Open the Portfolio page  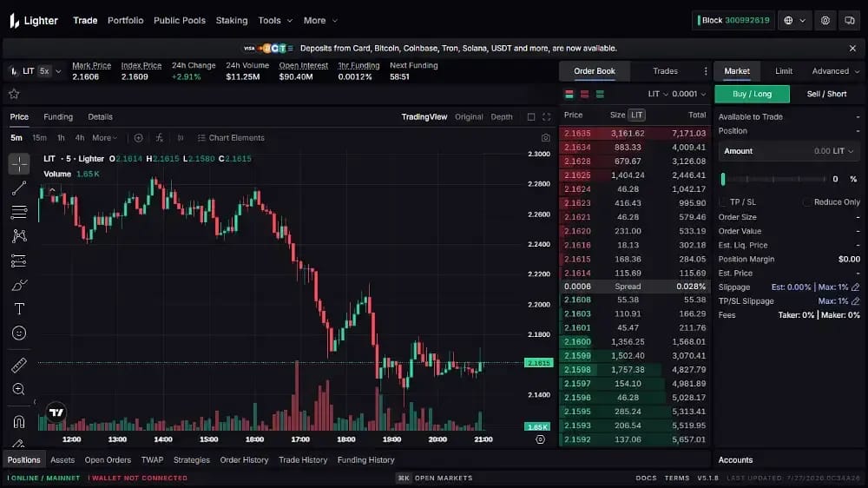point(125,21)
